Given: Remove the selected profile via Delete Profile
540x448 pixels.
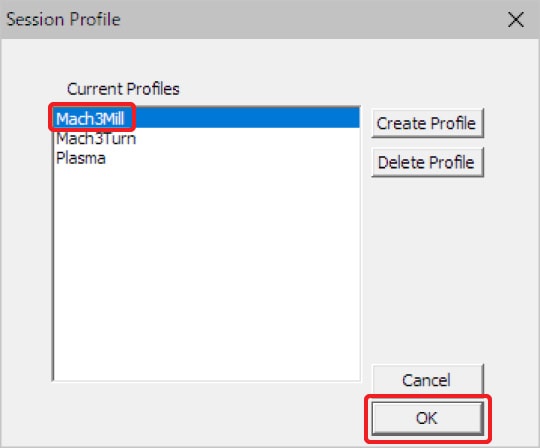Looking at the screenshot, I should pyautogui.click(x=427, y=162).
